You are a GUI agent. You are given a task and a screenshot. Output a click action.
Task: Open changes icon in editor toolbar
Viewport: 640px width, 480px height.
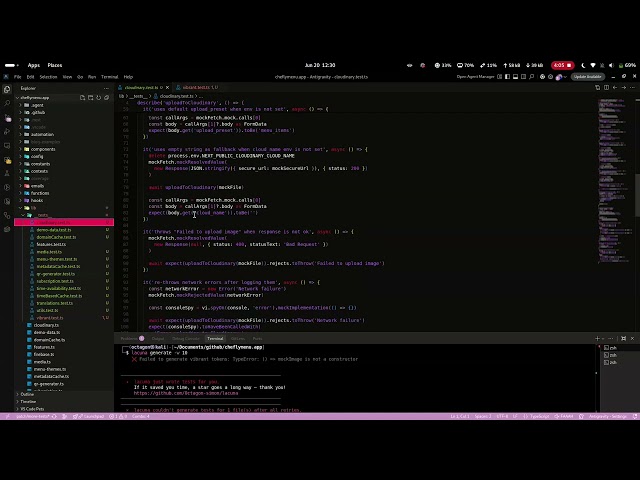[x=598, y=87]
